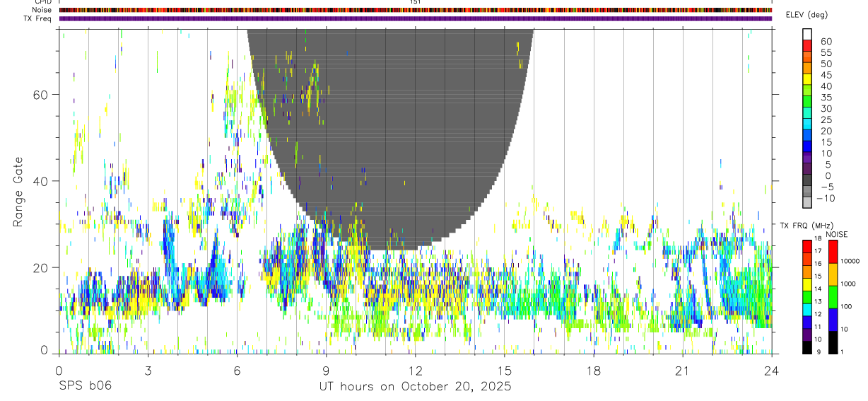Click the red ELEV swatch between 55 and 60
The image size is (868, 401).
click(x=807, y=45)
